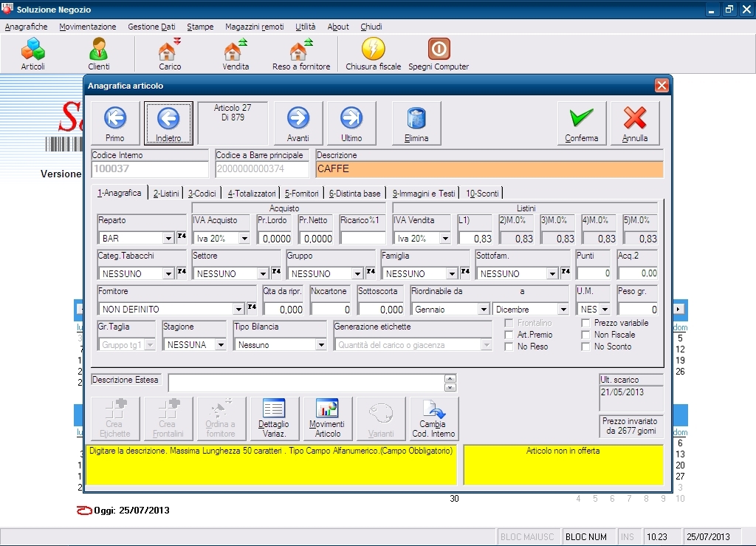Screen dimensions: 756x546
Task: Open the Vendita toolbar icon
Action: click(x=236, y=53)
